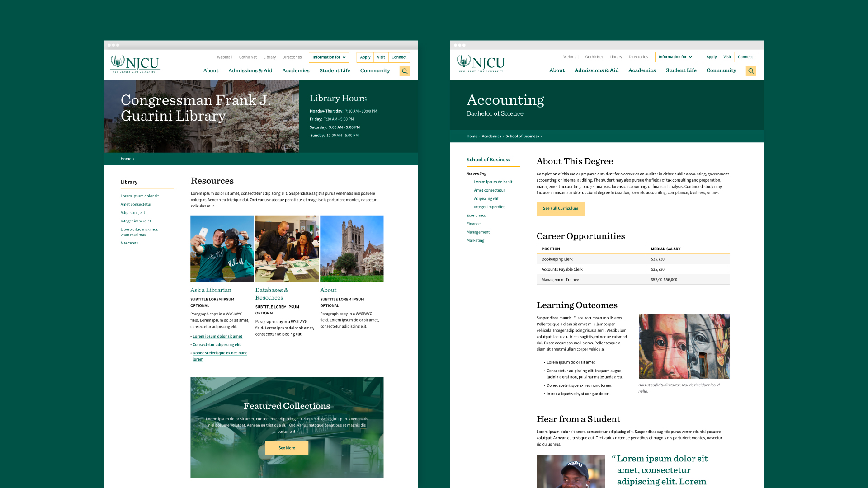Select the Student Life menu item on right
The image size is (868, 488).
(x=681, y=70)
